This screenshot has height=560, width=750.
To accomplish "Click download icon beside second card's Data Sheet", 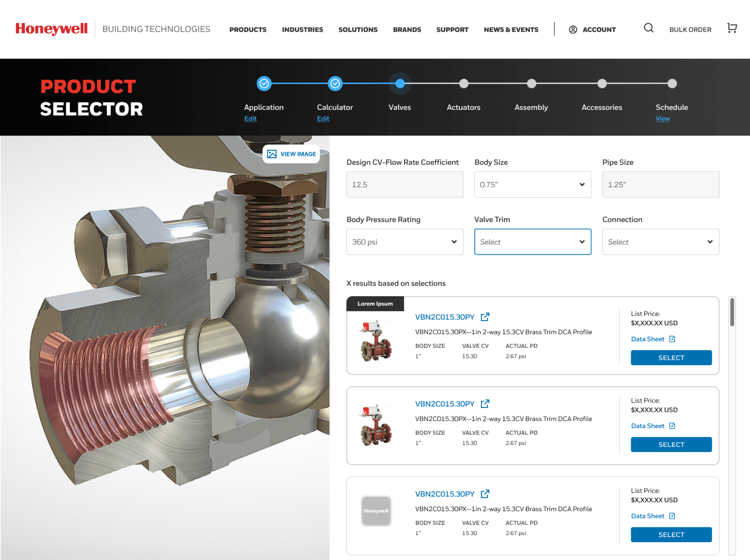I will point(672,426).
